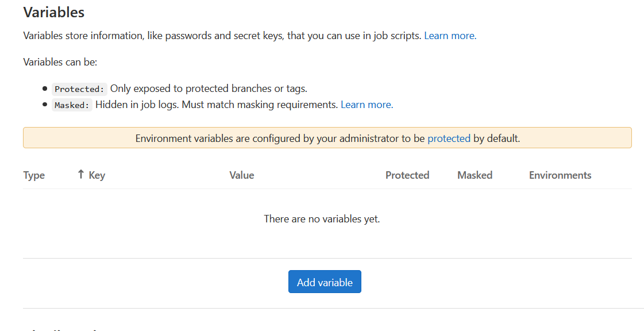644x331 pixels.
Task: Click the sort arrow beside Key
Action: click(81, 175)
